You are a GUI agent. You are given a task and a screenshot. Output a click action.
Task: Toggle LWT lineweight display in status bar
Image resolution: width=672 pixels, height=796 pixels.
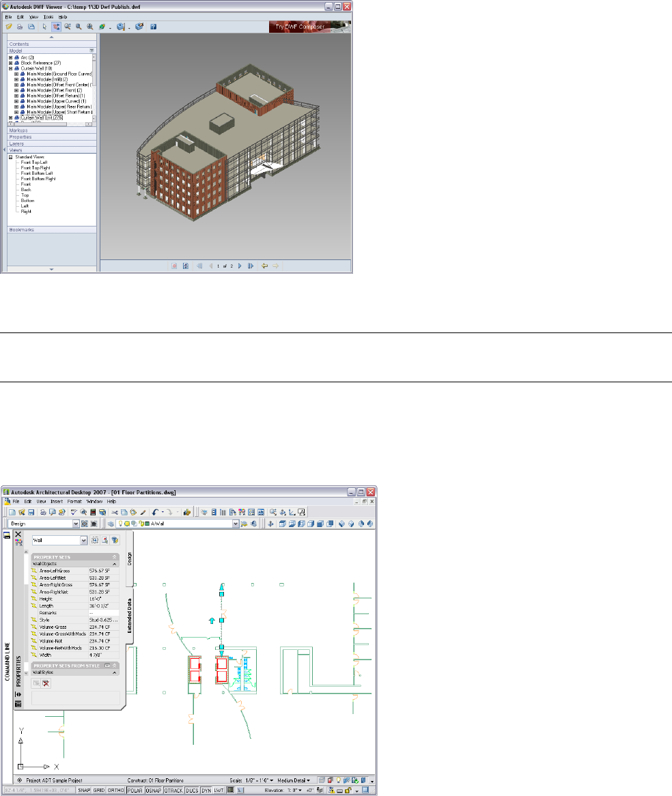point(219,791)
